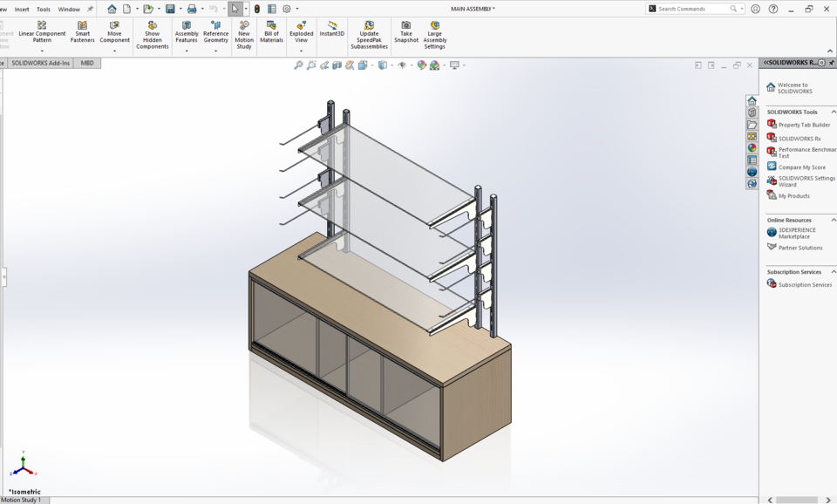
Task: Click the Welcome to SOLIDWORKS link
Action: coord(793,87)
